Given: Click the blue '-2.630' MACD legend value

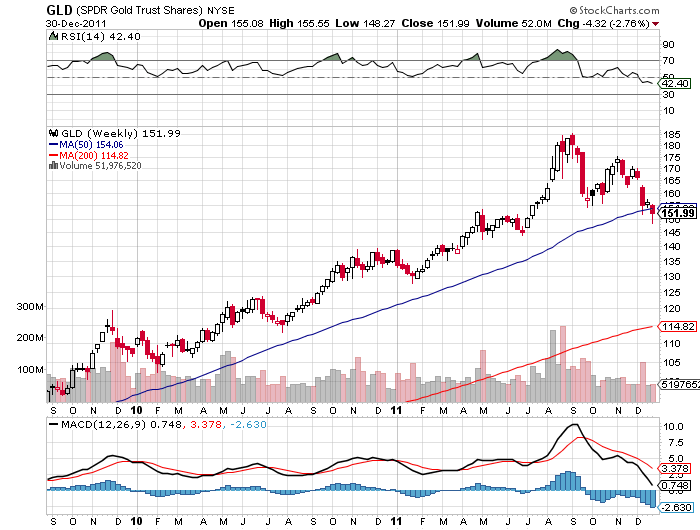Looking at the screenshot, I should (x=248, y=424).
